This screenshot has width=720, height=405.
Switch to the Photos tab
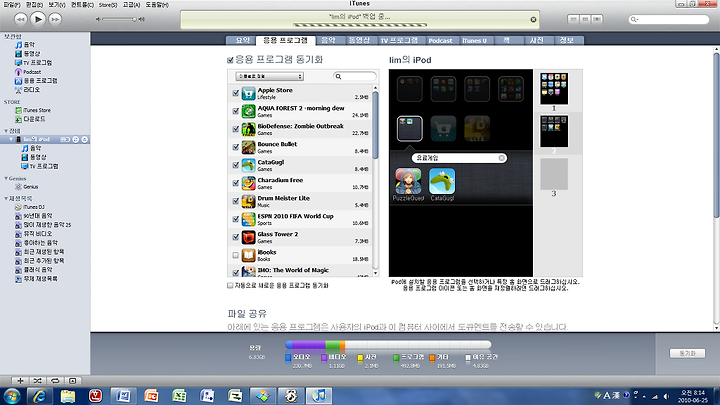[x=537, y=40]
